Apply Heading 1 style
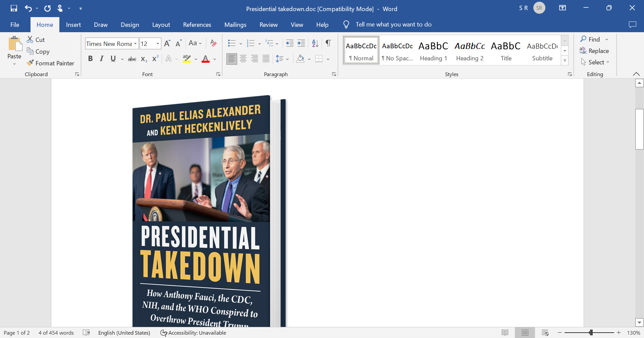 pyautogui.click(x=434, y=50)
